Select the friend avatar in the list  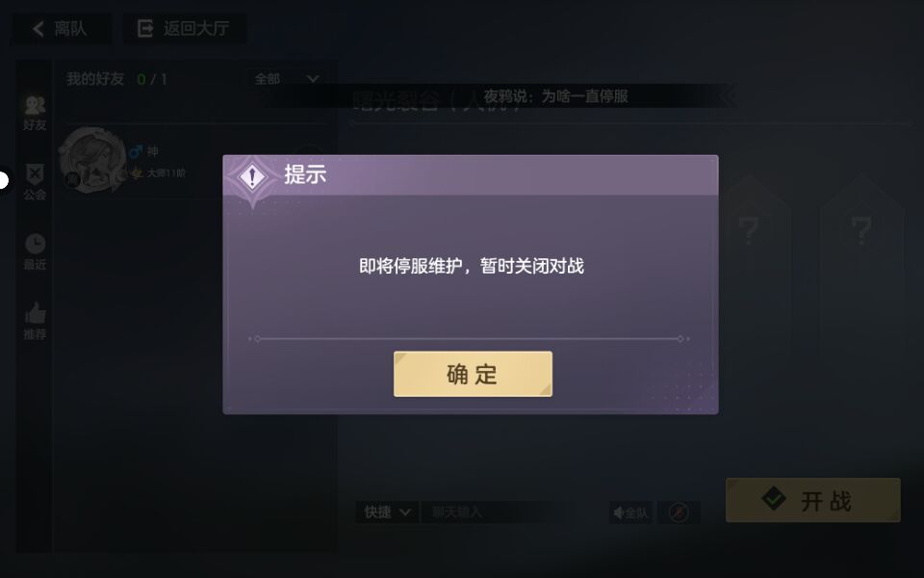coord(92,161)
